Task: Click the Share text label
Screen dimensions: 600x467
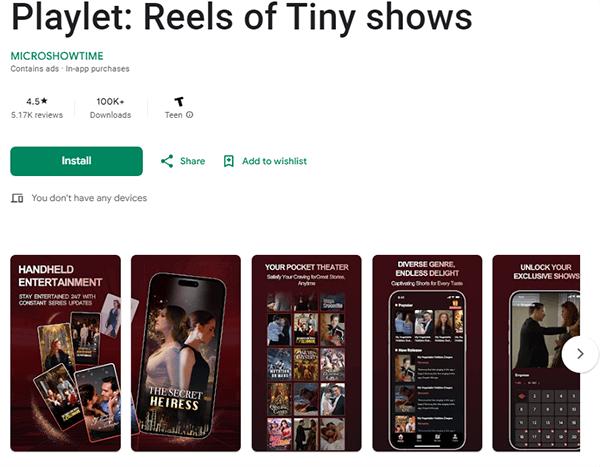Action: coord(192,161)
